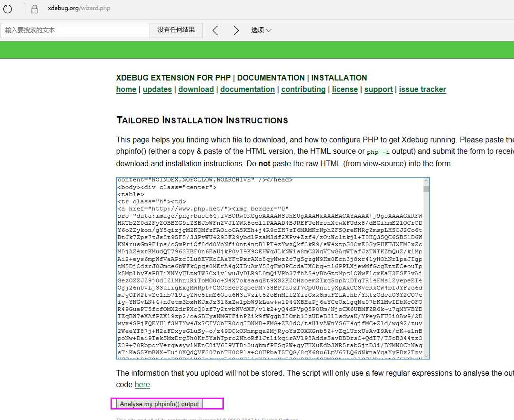
Task: Open the home link
Action: pyautogui.click(x=126, y=90)
